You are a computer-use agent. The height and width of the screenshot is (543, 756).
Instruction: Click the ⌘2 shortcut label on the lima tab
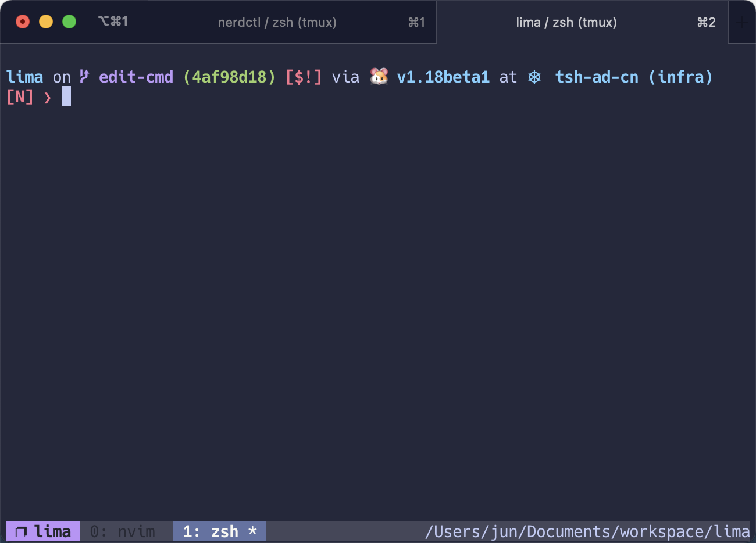(x=706, y=22)
